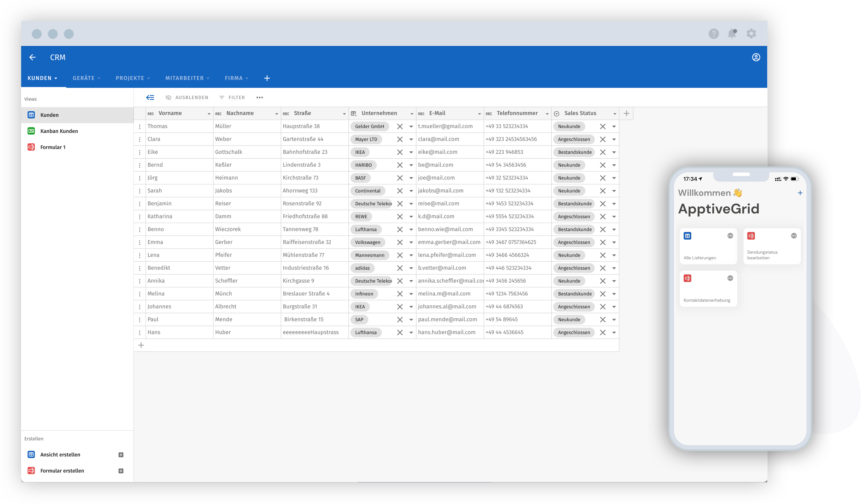Open the notifications bell icon
The image size is (861, 504).
click(x=731, y=33)
